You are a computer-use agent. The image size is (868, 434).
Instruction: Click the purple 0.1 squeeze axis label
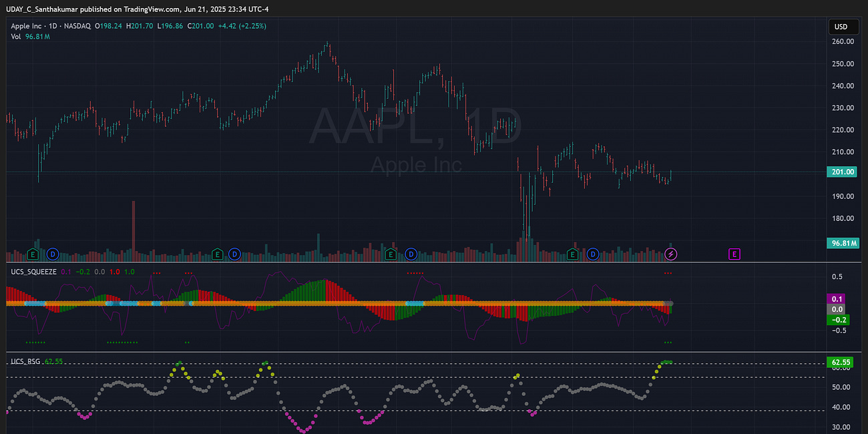pyautogui.click(x=837, y=298)
